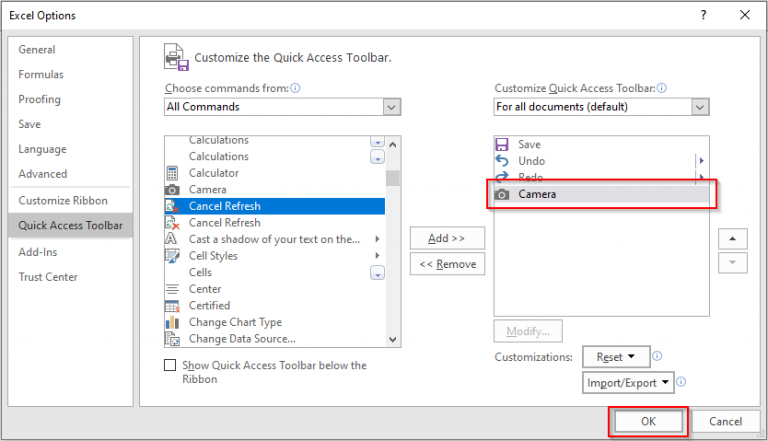Select the second Cancel Refresh entry
Image resolution: width=768 pixels, height=441 pixels.
(x=225, y=223)
